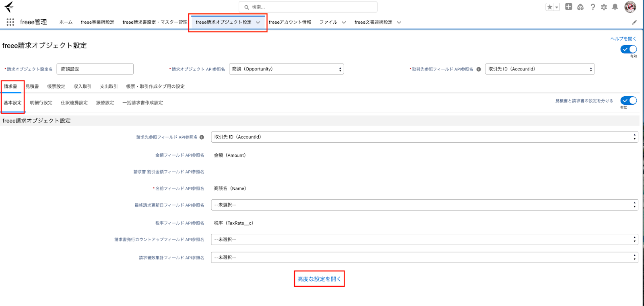Open 請求先参照フィールド API参照名 dropdown
The height and width of the screenshot is (306, 644).
coord(425,137)
